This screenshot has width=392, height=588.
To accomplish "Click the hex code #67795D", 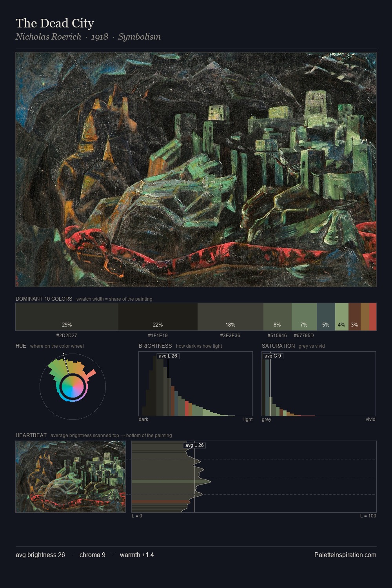I will (x=304, y=336).
